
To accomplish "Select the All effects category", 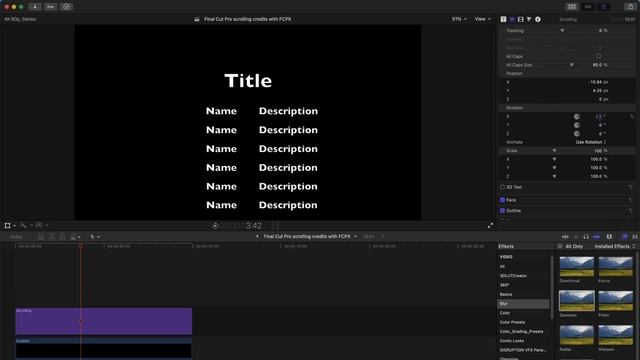I will (x=502, y=267).
